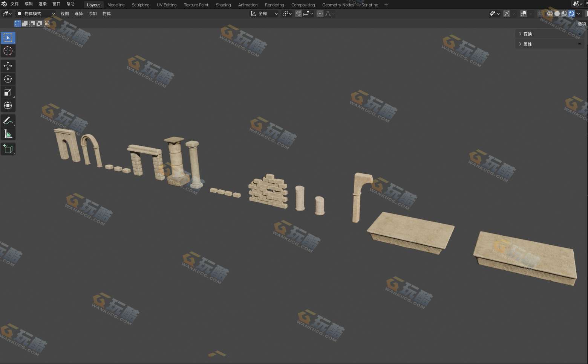
Task: Switch to the Compositing workspace tab
Action: [x=303, y=5]
